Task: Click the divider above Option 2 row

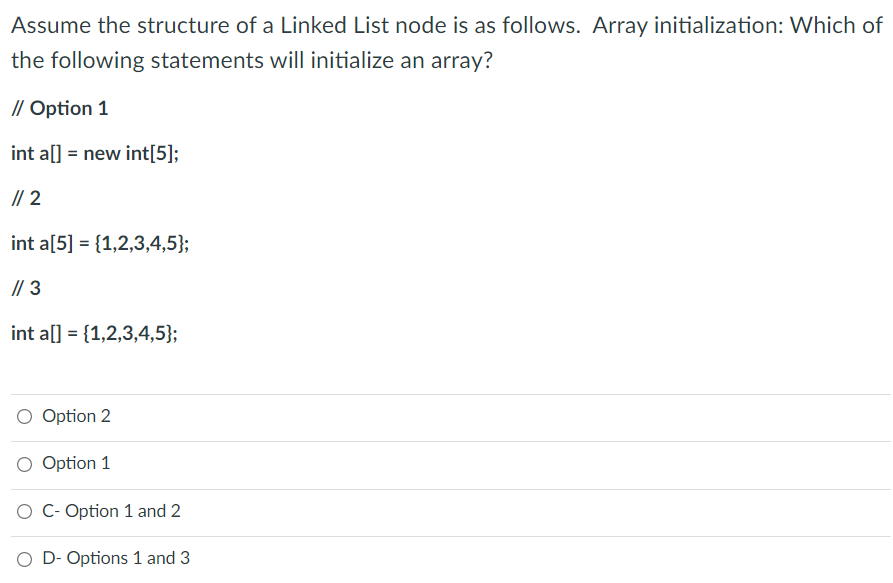Action: (446, 393)
